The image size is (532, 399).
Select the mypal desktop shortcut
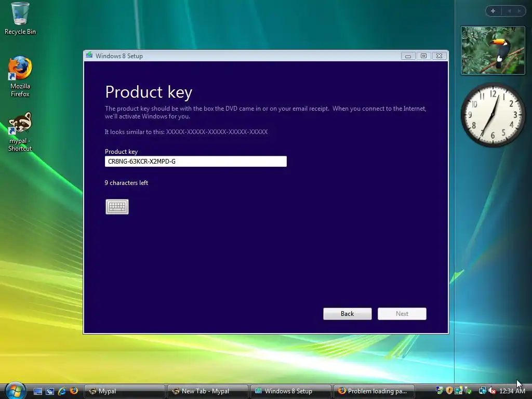tap(20, 132)
